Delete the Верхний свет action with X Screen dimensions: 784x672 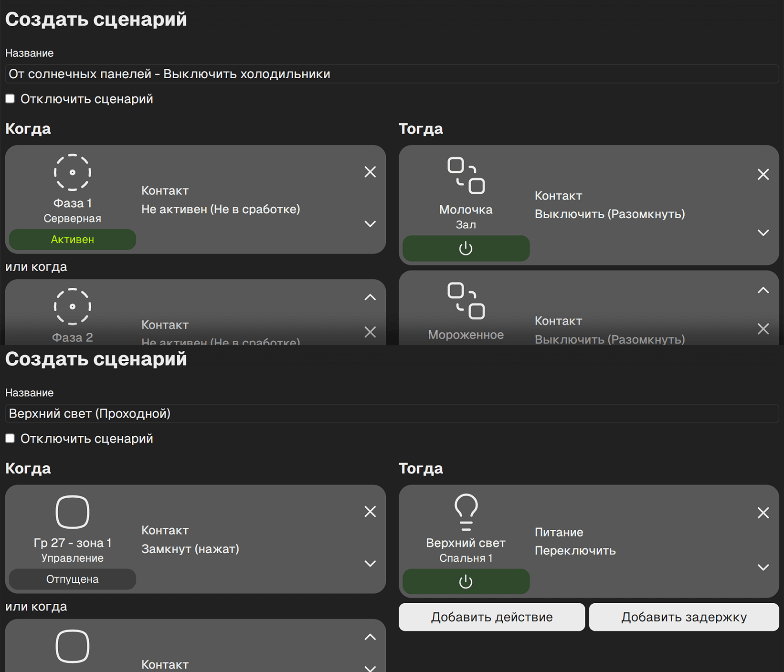click(763, 513)
